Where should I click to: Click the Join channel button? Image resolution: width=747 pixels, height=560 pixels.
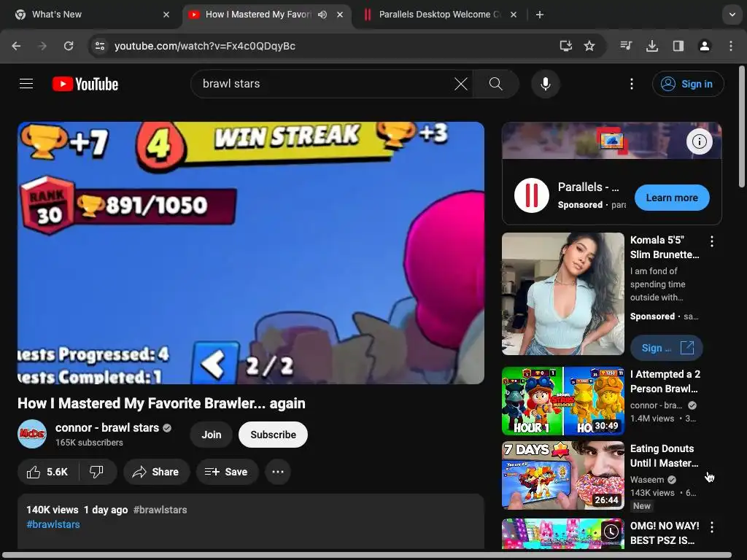click(x=211, y=435)
